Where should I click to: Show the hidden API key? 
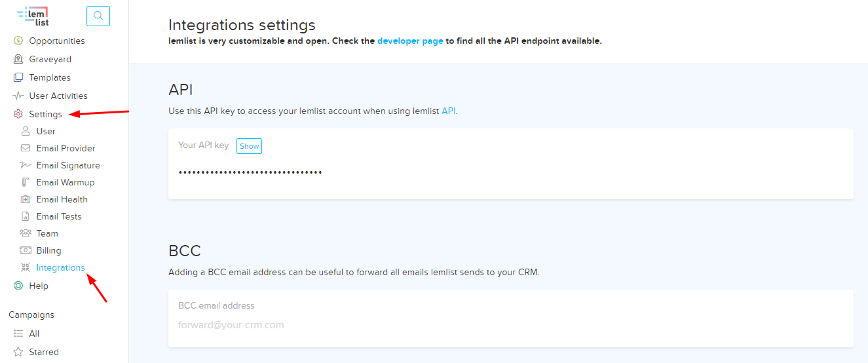249,146
